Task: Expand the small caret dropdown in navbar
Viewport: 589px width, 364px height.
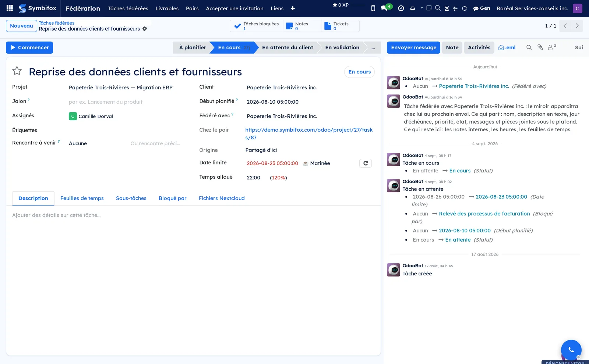Action: [x=422, y=8]
